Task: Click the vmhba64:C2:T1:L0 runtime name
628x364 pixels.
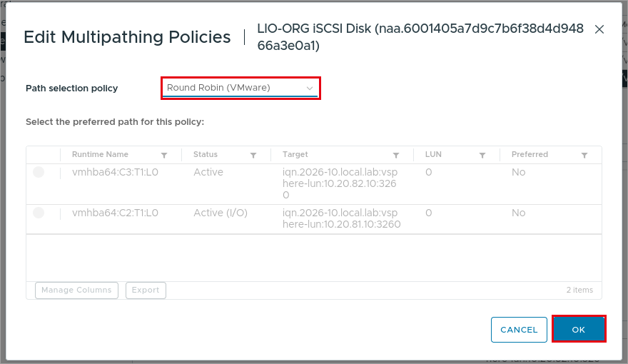Action: coord(115,213)
